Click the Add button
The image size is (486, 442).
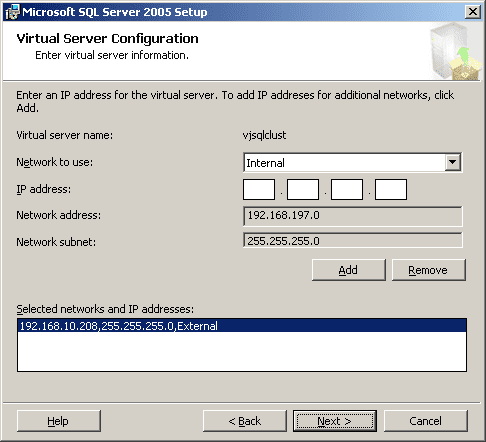[349, 270]
